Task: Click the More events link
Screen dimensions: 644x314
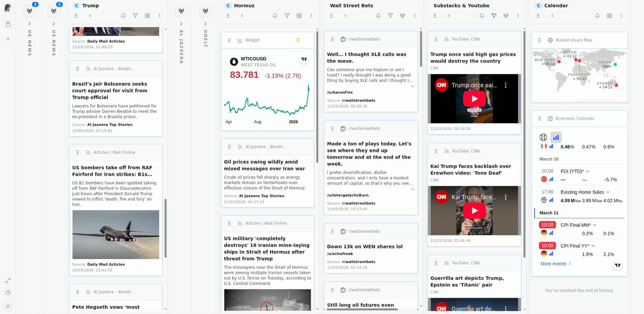Action: click(556, 264)
